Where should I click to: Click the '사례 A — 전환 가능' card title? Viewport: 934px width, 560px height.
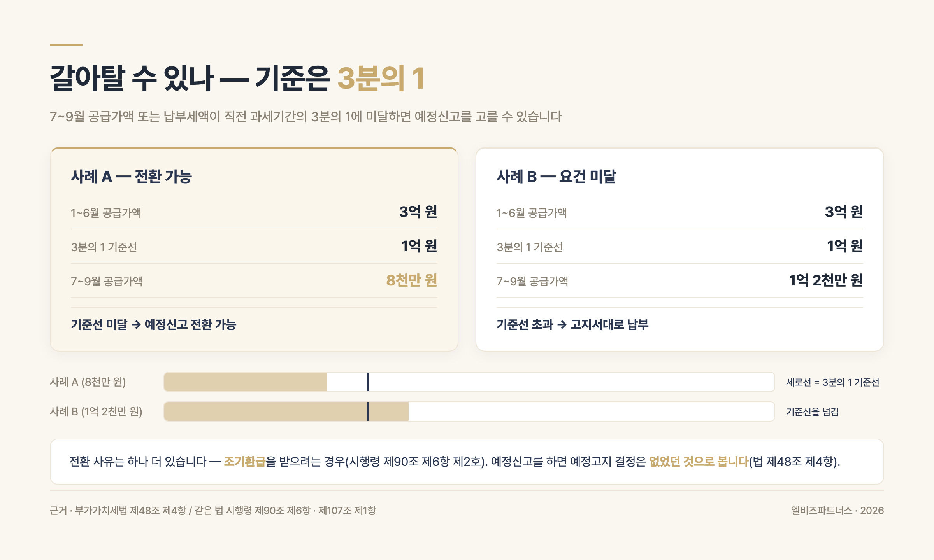click(132, 176)
